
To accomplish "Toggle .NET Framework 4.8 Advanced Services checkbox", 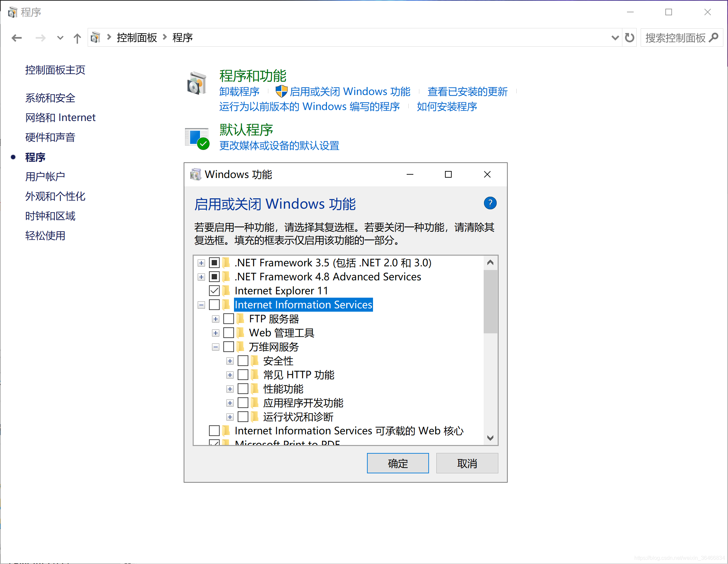I will [x=214, y=277].
